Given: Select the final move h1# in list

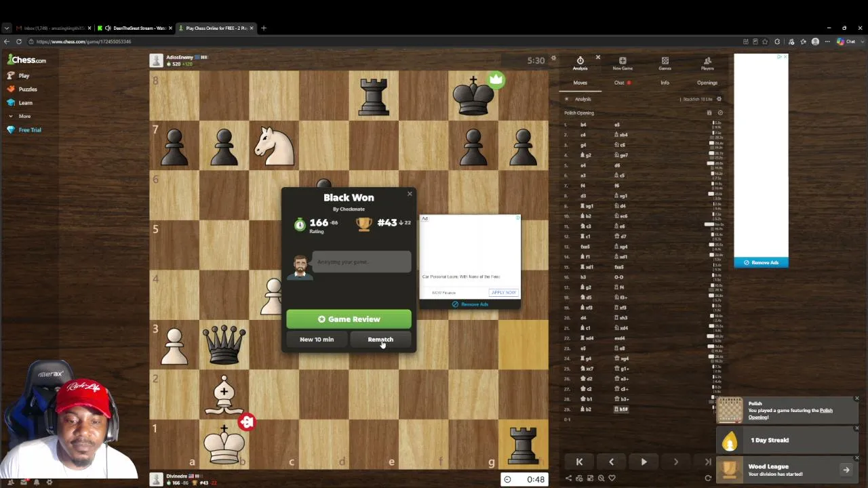Looking at the screenshot, I should click(x=621, y=409).
